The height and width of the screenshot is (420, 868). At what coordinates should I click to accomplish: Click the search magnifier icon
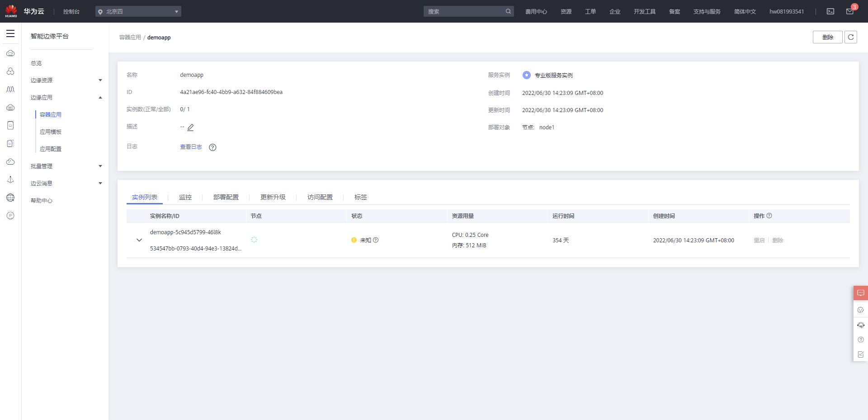coord(508,11)
